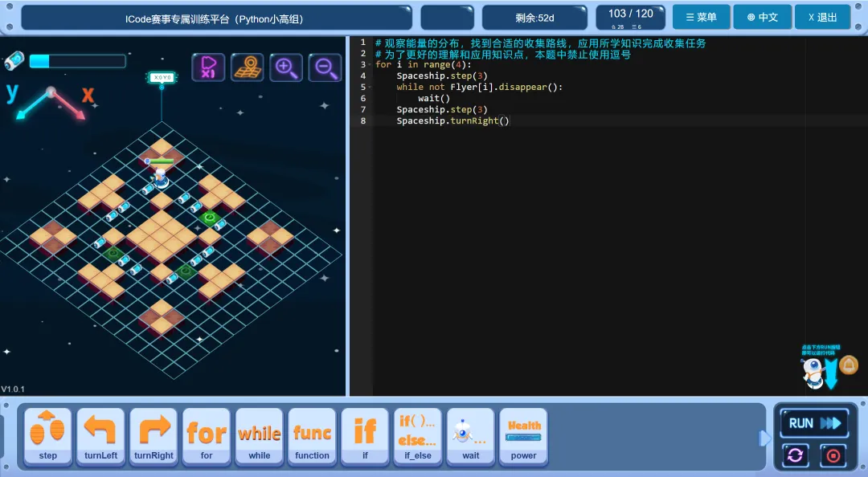Place cursor at end of line 8 turnRight()

(x=510, y=120)
